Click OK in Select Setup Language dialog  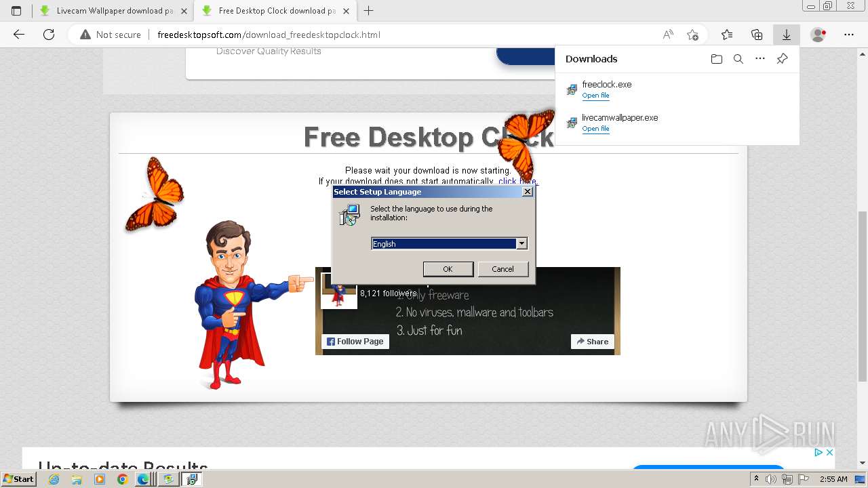pyautogui.click(x=448, y=269)
